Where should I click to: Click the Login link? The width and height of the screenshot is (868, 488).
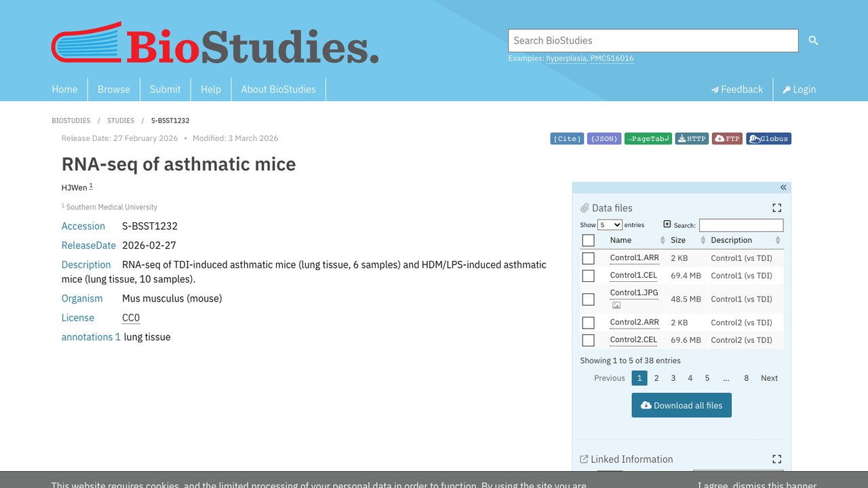click(x=800, y=89)
